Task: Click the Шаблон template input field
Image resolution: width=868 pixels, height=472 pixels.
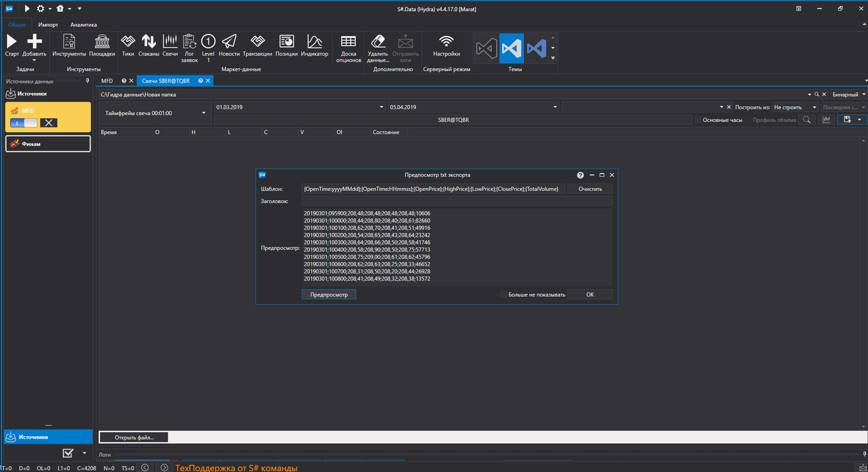Action: click(433, 189)
